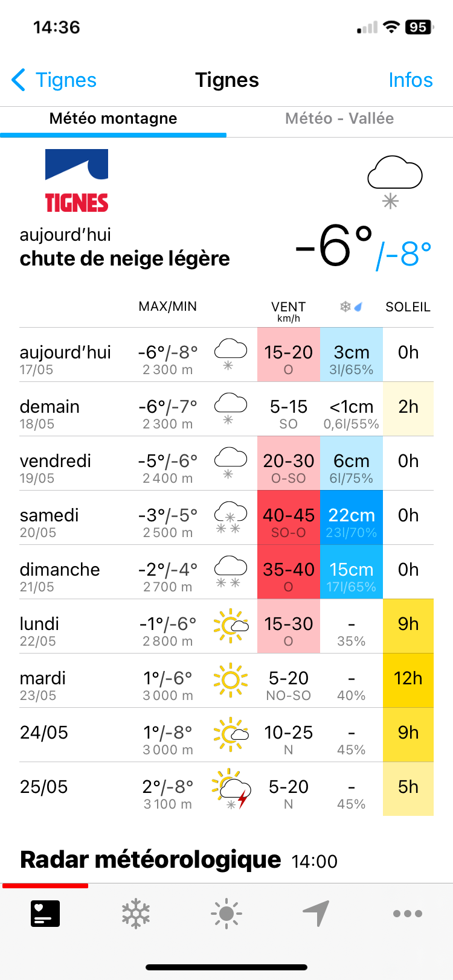Go back via the Tignes chevron
The image size is (453, 980).
pos(54,80)
